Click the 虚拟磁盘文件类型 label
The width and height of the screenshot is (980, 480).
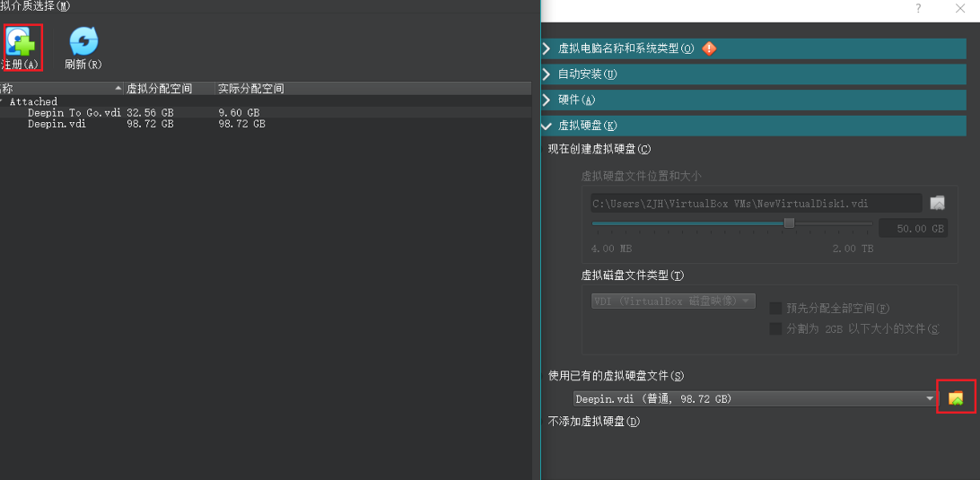[x=633, y=275]
